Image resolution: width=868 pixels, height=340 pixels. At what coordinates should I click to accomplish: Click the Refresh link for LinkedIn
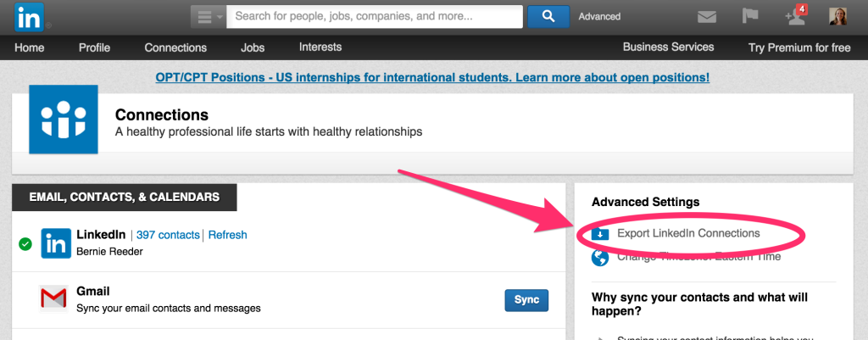pyautogui.click(x=227, y=235)
